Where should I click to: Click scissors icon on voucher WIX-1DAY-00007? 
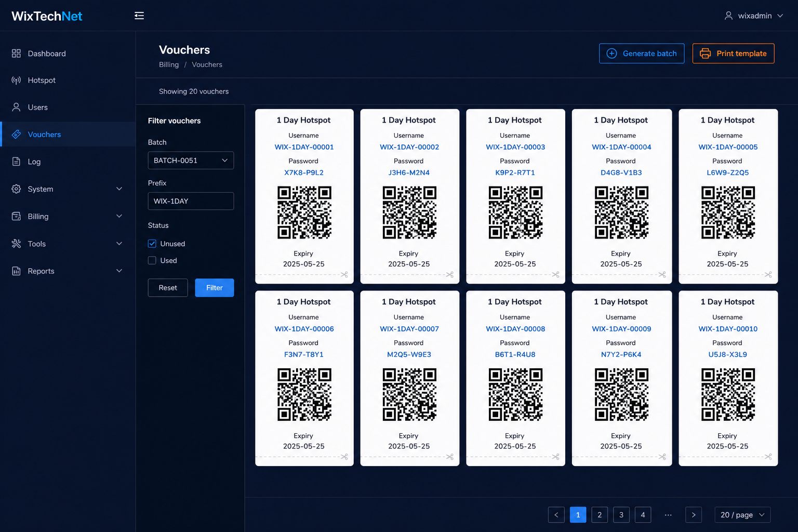(x=449, y=457)
